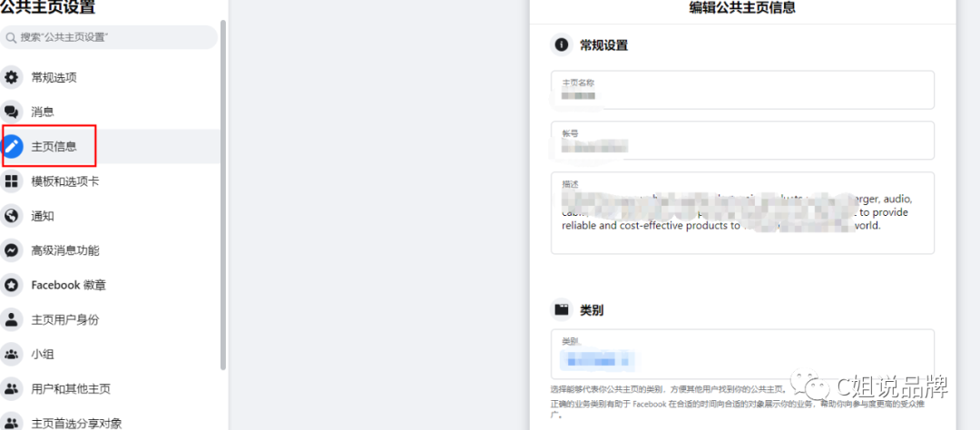980x430 pixels.
Task: Click the star badge icon for Facebook 徽章
Action: [11, 286]
